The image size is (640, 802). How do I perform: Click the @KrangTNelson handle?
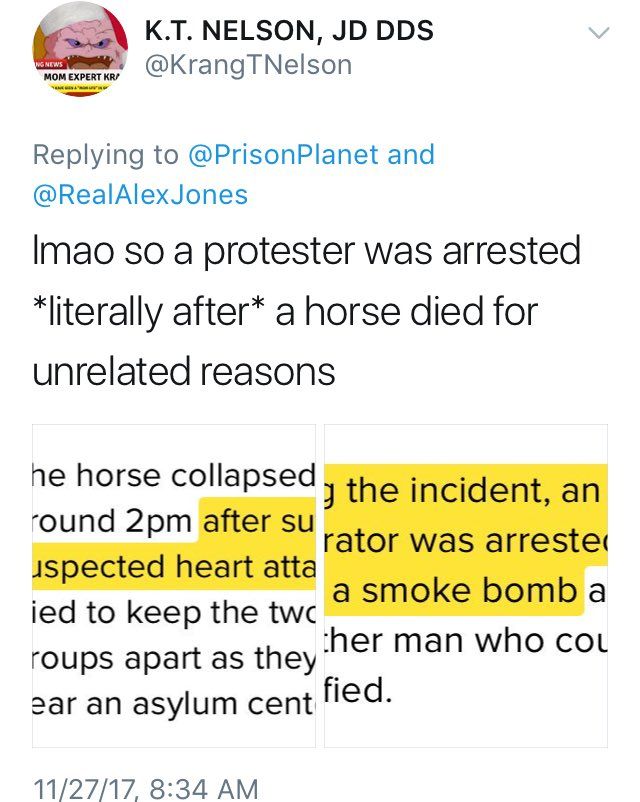click(249, 66)
